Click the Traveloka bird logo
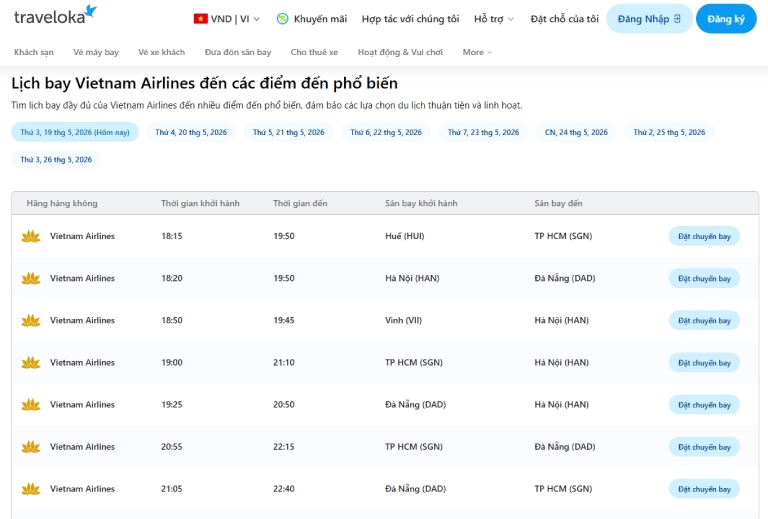 pos(91,11)
